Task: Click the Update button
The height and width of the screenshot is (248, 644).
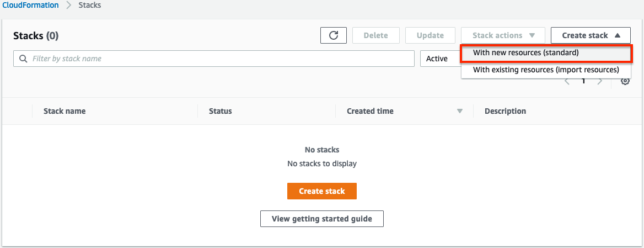Action: [x=430, y=35]
